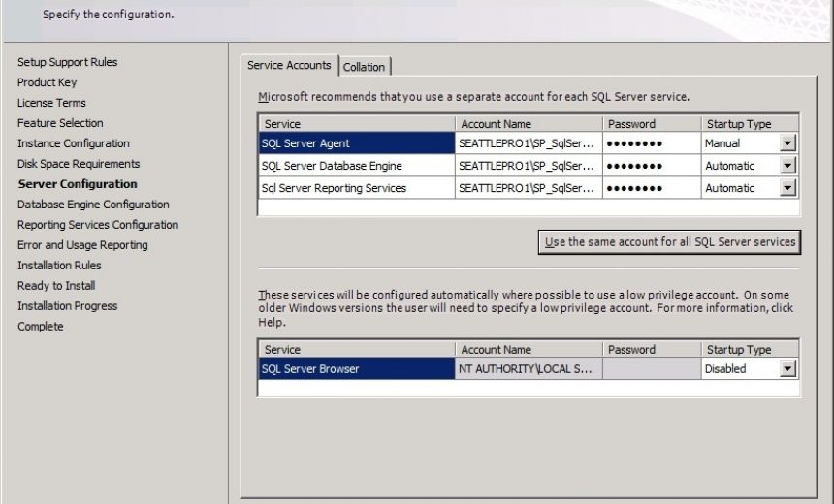Click Use the same account for all SQL Server services

(x=670, y=242)
